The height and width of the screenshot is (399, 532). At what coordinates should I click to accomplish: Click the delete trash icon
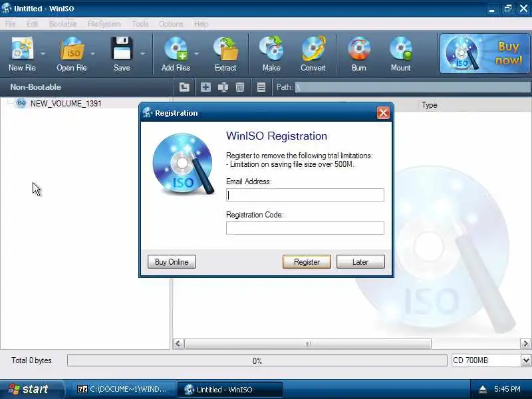[x=240, y=87]
